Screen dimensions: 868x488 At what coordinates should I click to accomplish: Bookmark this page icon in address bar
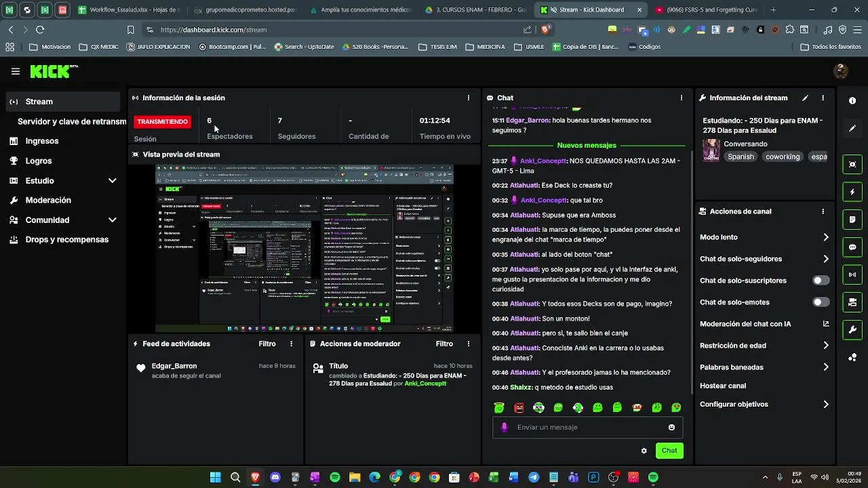click(130, 29)
